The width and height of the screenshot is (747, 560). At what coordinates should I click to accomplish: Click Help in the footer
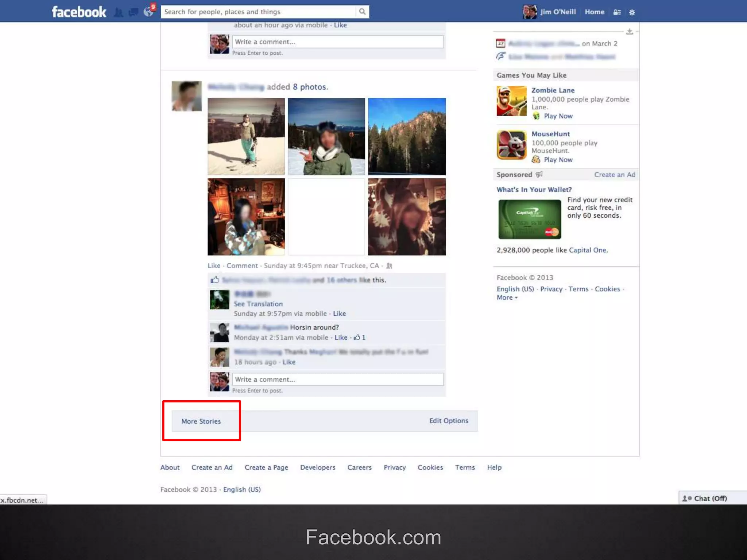pos(494,467)
